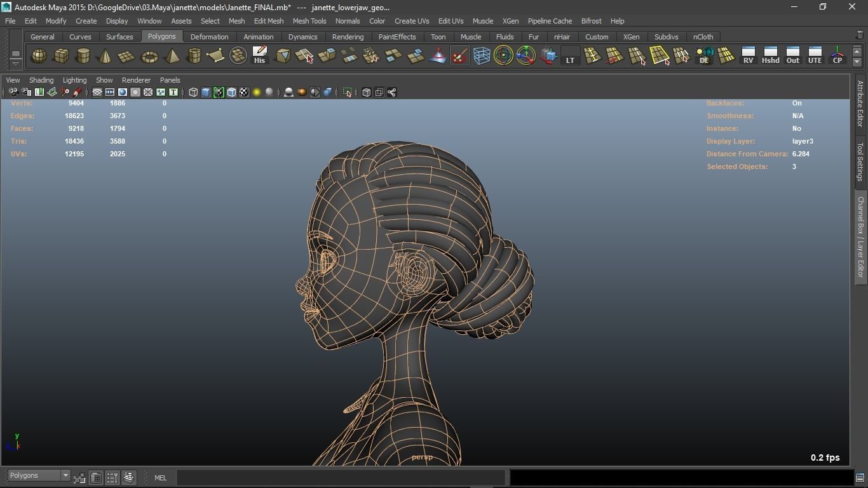Click the shelf trash can icon

[860, 36]
